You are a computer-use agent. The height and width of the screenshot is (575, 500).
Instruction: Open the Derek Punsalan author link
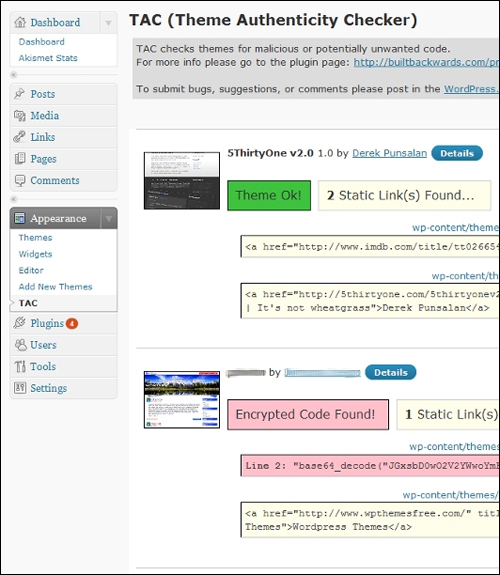(x=390, y=153)
